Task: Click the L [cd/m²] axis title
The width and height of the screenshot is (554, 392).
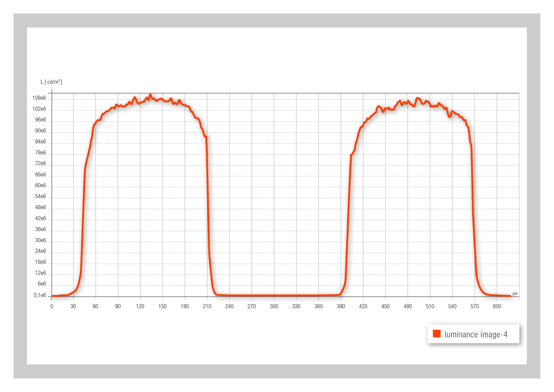Action: [x=51, y=82]
